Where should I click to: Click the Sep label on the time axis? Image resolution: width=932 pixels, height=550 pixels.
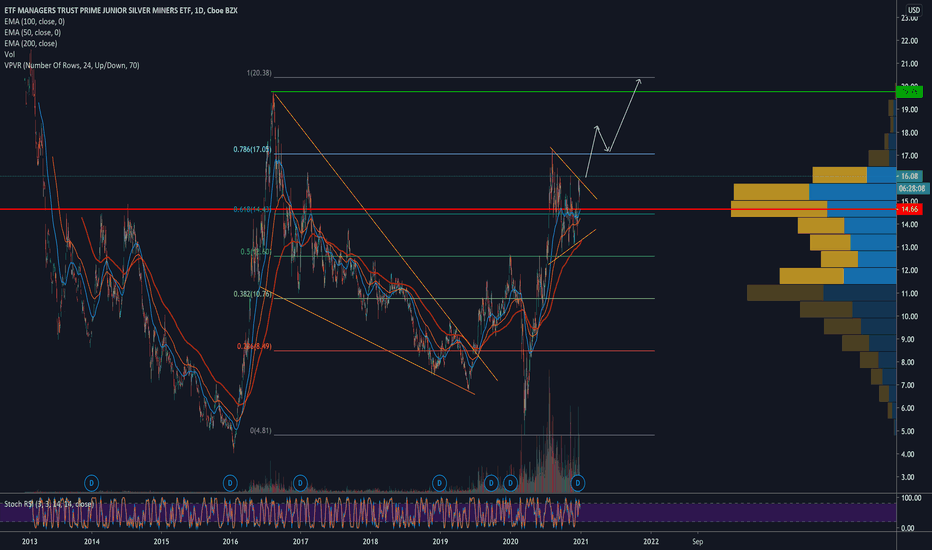(x=697, y=541)
